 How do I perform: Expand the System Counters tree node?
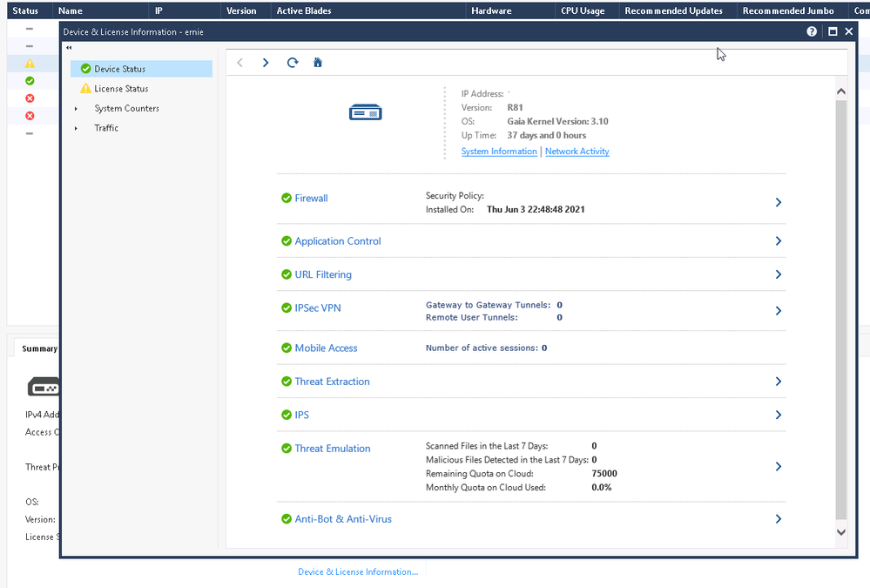pyautogui.click(x=76, y=109)
